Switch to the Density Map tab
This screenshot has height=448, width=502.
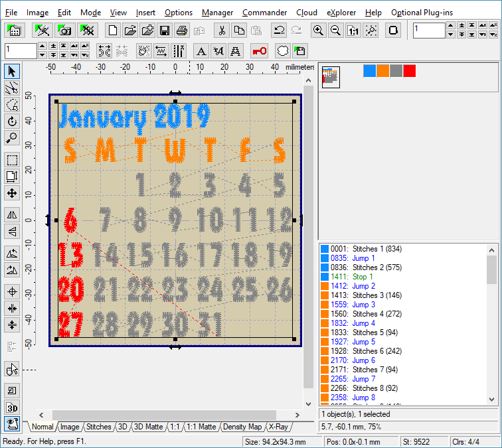pos(242,427)
